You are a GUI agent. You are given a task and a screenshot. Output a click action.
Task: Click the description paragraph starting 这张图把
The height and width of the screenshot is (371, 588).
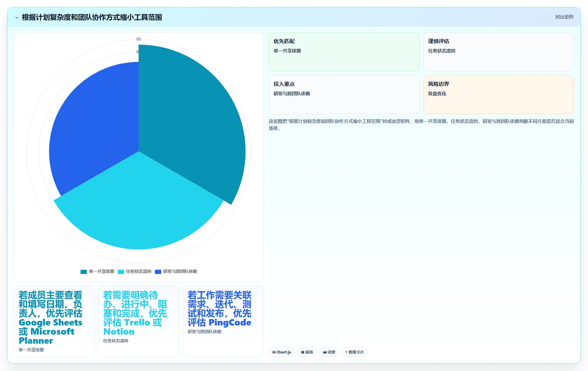(x=421, y=125)
